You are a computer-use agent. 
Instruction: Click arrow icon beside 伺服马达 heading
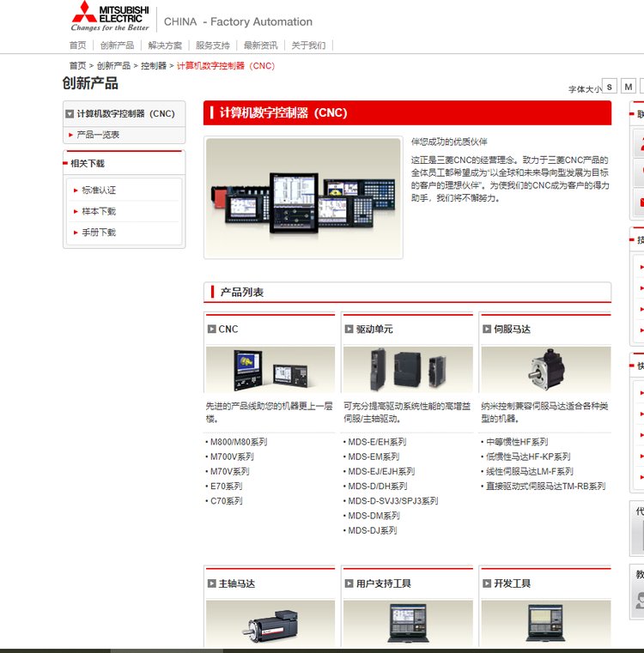pos(487,330)
